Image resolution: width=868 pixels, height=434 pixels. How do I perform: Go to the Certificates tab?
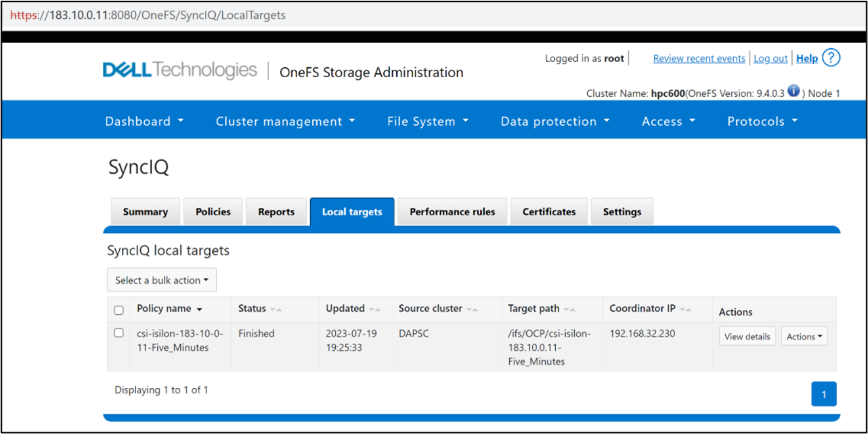pyautogui.click(x=549, y=212)
